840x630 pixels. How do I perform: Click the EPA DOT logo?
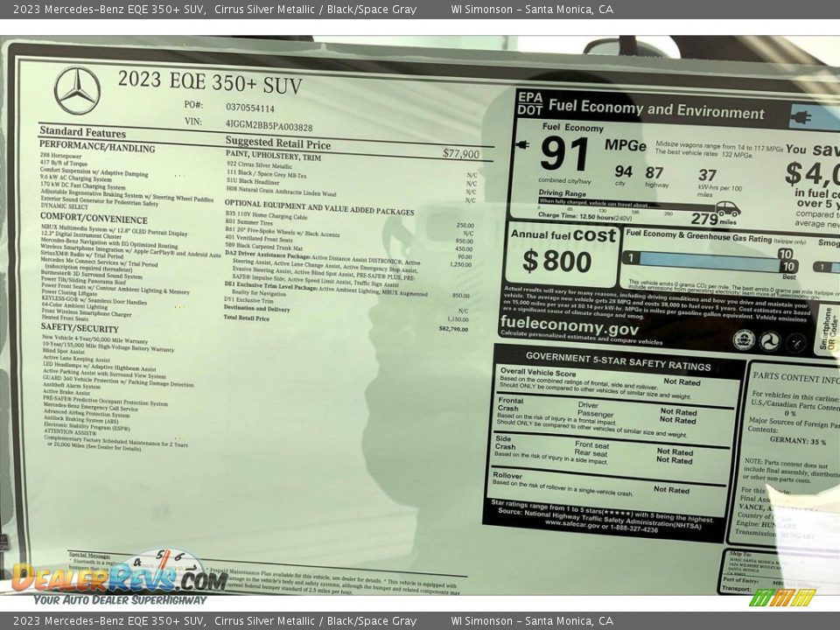click(x=530, y=103)
